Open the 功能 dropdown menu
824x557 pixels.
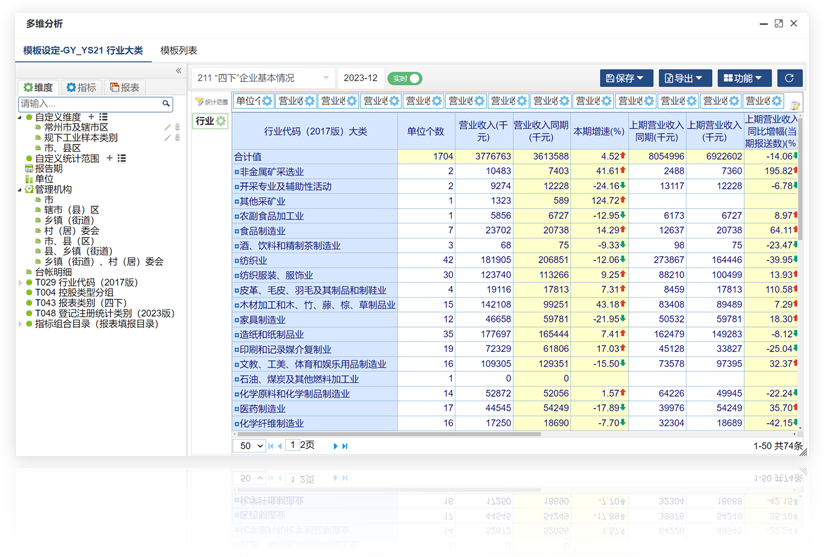tap(744, 78)
